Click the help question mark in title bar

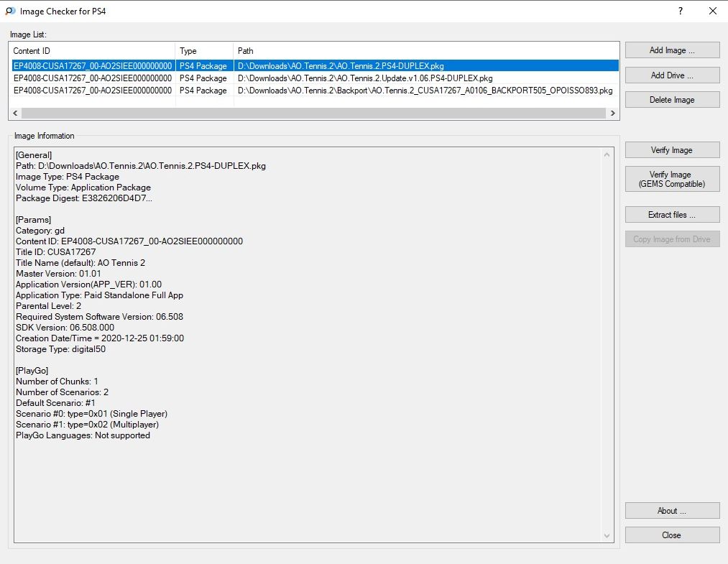(680, 11)
